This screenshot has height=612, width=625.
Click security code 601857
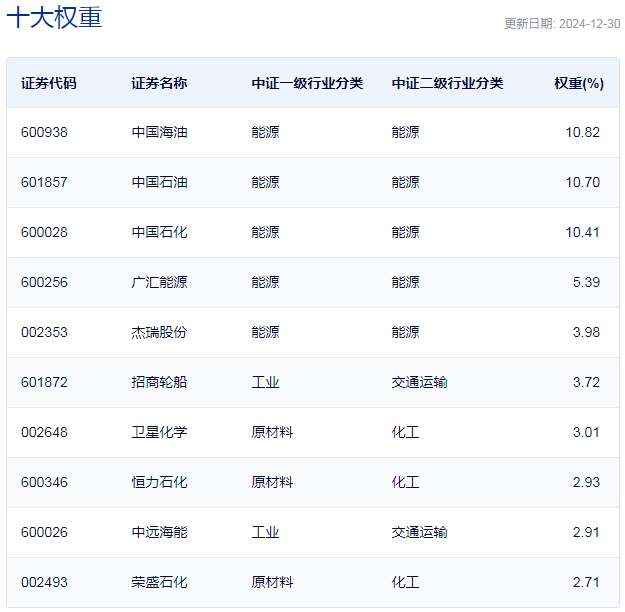coord(44,182)
